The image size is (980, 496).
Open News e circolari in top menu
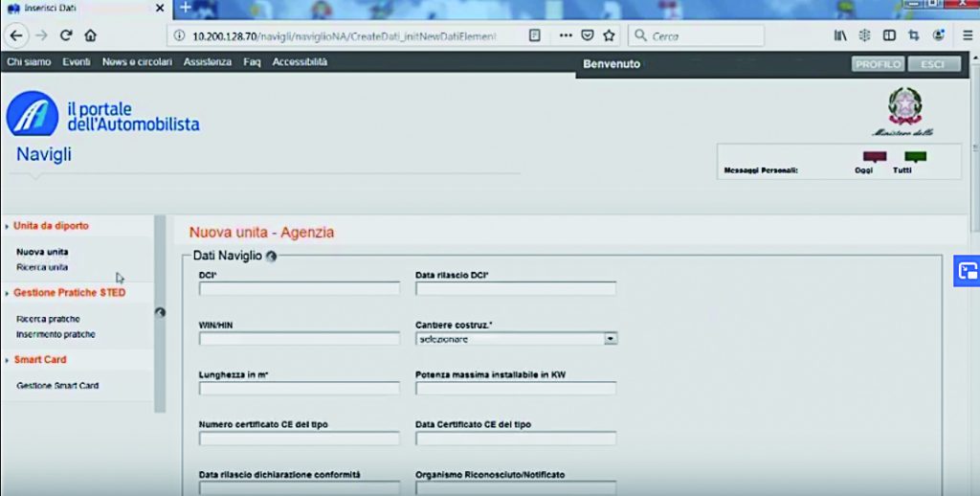[x=137, y=62]
